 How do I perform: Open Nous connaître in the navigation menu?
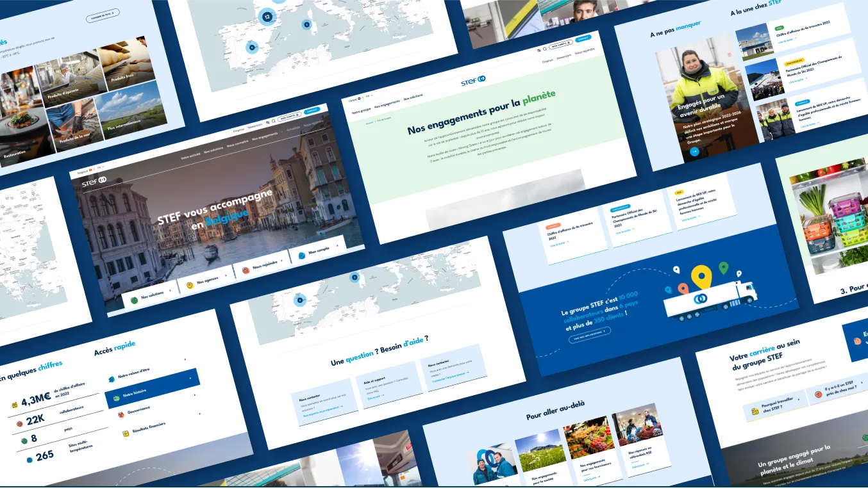pyautogui.click(x=238, y=143)
